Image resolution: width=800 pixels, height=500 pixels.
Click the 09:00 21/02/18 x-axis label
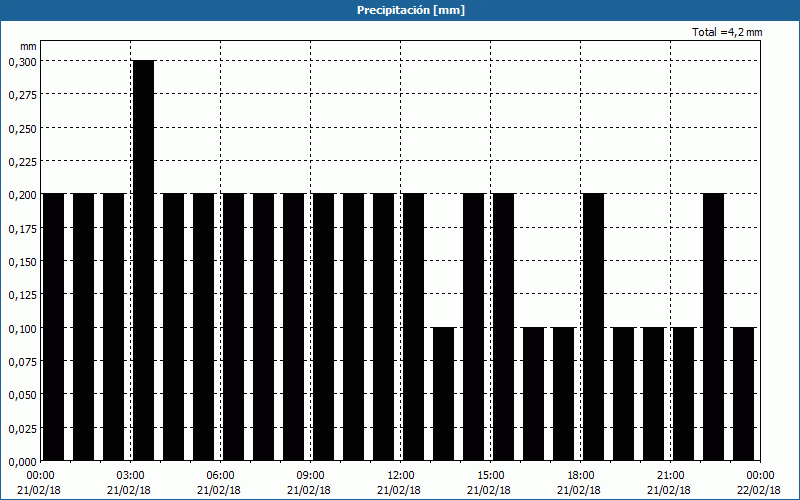click(310, 483)
